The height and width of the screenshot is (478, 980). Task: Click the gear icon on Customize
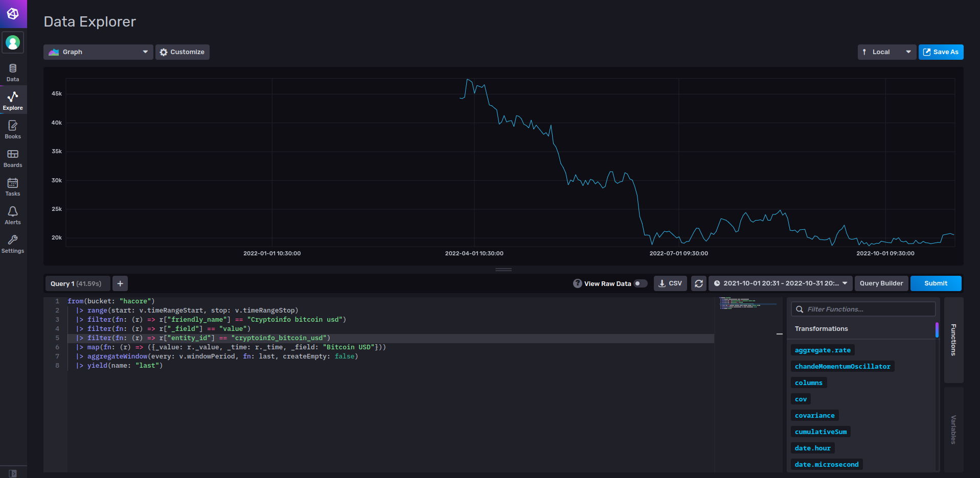coord(164,52)
